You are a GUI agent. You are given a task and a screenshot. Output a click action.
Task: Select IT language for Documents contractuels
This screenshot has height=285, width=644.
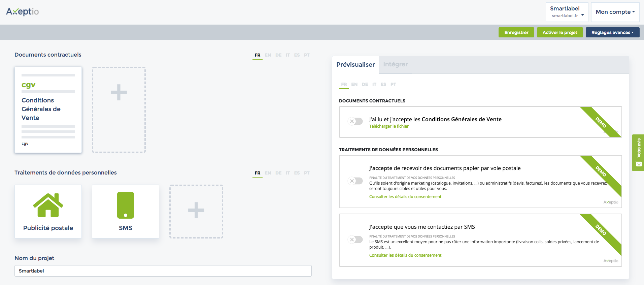[288, 55]
